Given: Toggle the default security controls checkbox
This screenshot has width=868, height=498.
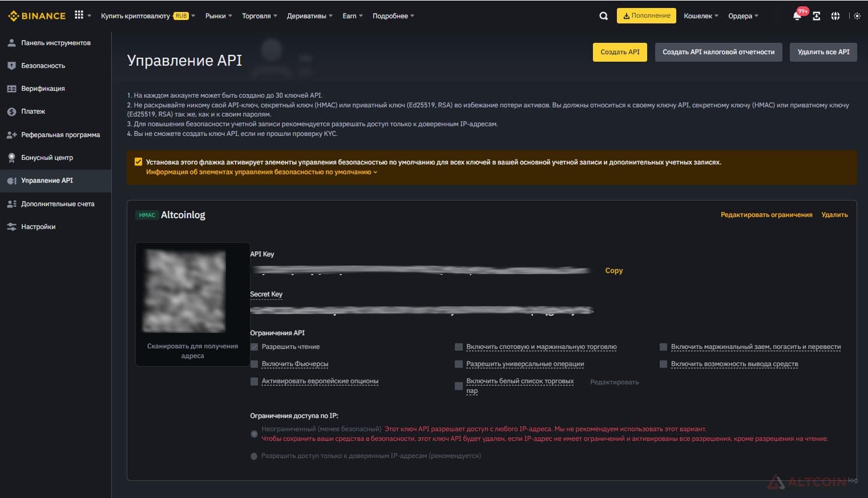Looking at the screenshot, I should [x=138, y=162].
